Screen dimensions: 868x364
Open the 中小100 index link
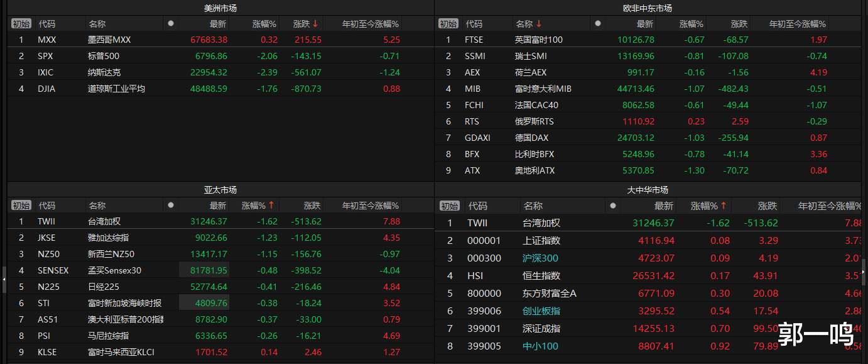pyautogui.click(x=540, y=346)
